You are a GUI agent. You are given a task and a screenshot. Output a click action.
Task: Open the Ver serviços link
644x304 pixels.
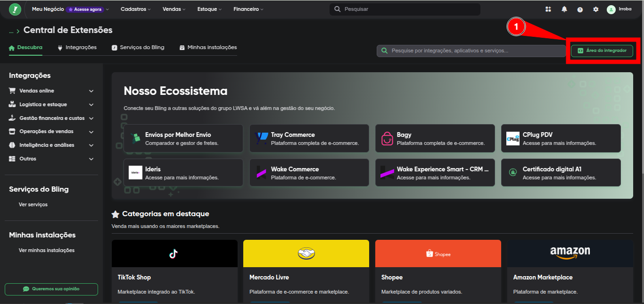(33, 204)
